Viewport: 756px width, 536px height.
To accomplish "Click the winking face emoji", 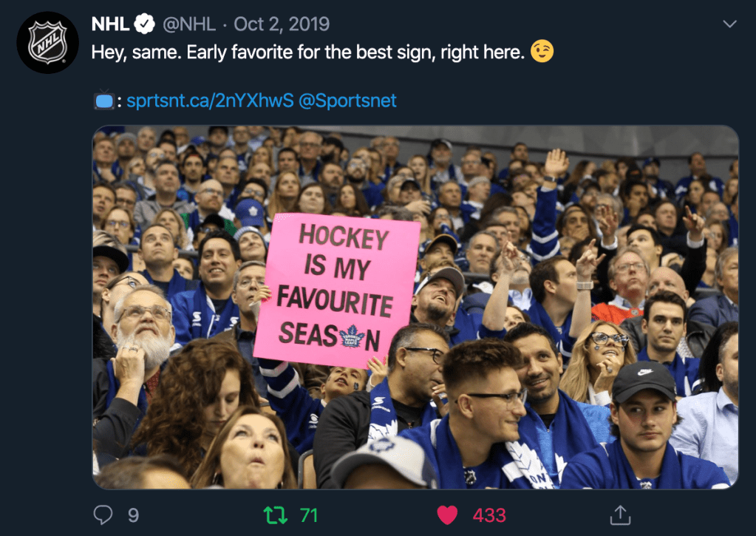I will 542,52.
